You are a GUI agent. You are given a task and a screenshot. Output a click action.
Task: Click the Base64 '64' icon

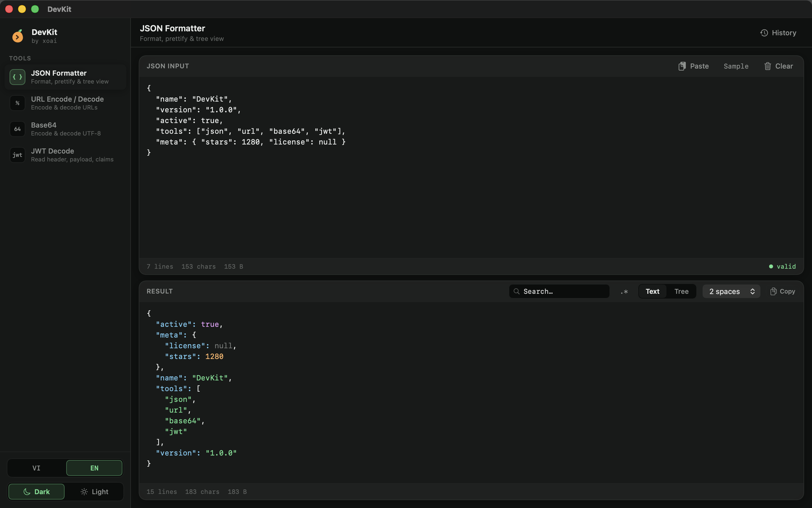click(17, 129)
